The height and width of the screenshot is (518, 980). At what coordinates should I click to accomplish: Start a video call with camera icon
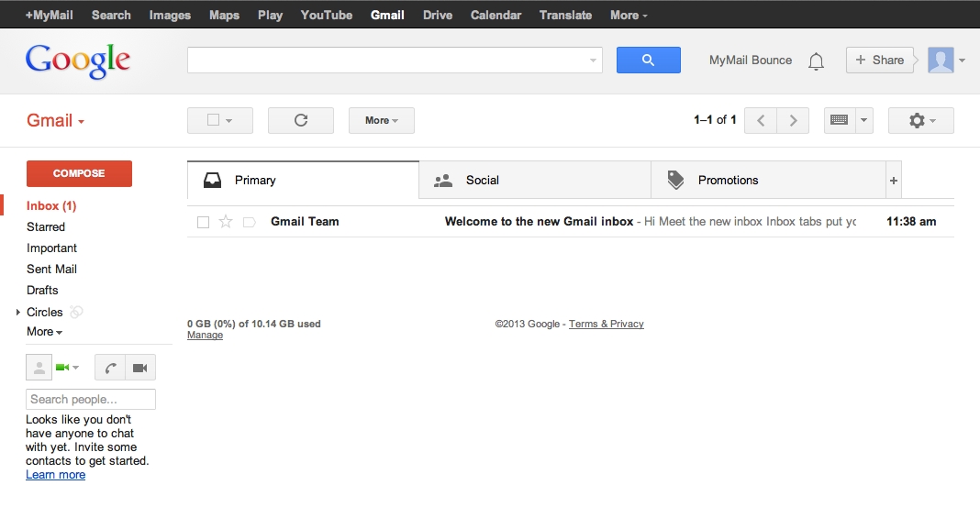click(x=140, y=368)
